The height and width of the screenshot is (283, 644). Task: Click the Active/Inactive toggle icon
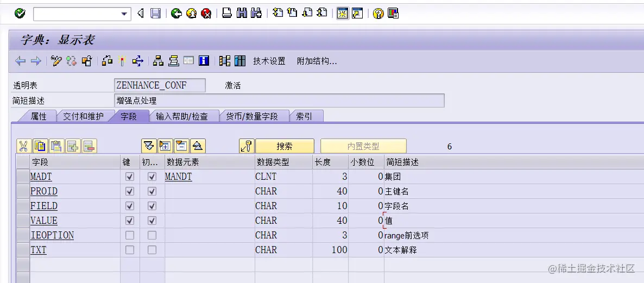click(72, 61)
